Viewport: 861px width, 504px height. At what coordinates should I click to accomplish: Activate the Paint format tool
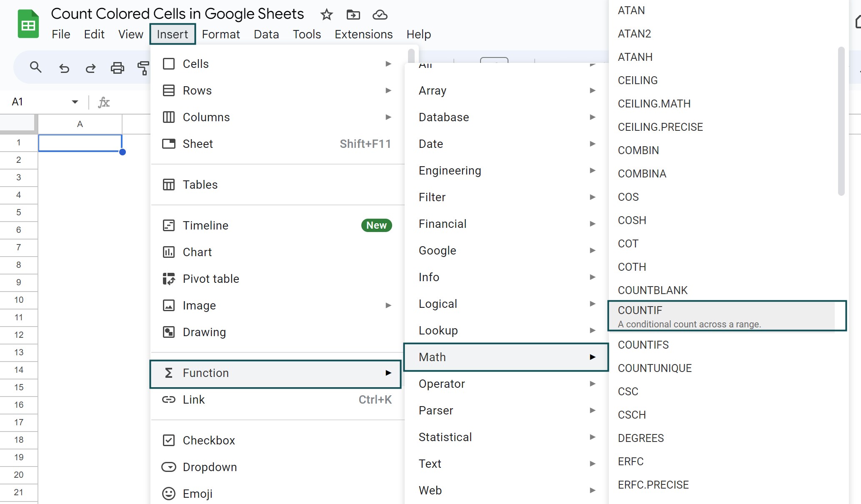(143, 68)
